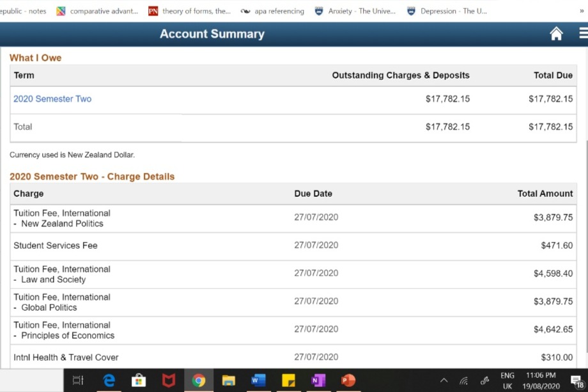Click the pen workspace tray icon
This screenshot has height=392, width=588.
484,380
